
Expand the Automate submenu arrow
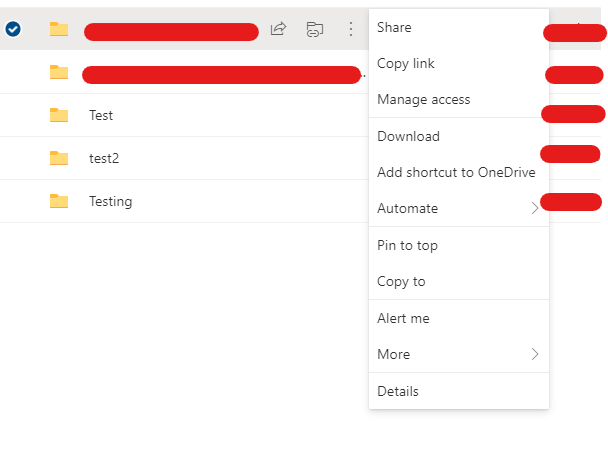point(535,209)
